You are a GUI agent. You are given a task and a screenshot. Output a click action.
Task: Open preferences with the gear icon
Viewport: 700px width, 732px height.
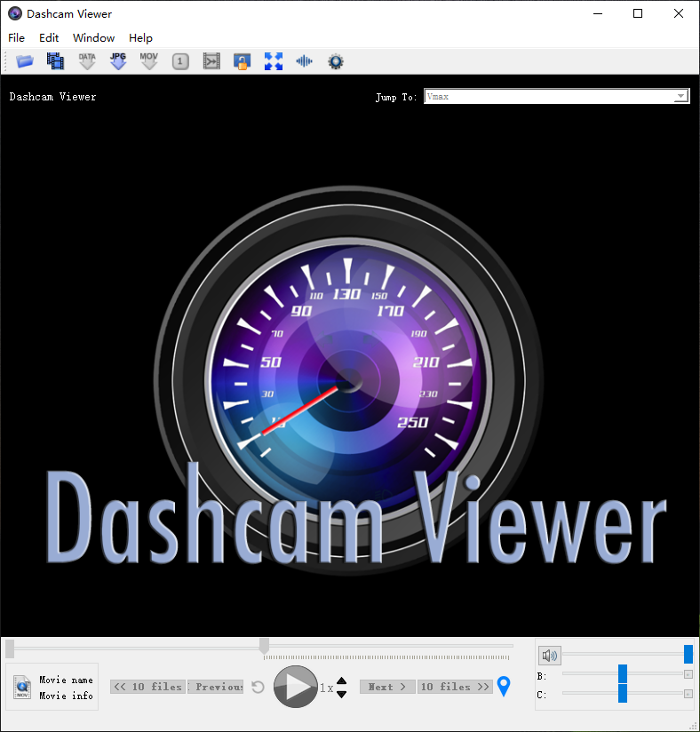[x=336, y=61]
